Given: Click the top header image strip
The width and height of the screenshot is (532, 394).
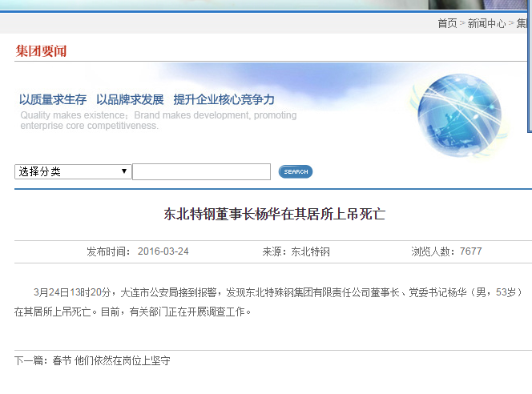Looking at the screenshot, I should [264, 5].
